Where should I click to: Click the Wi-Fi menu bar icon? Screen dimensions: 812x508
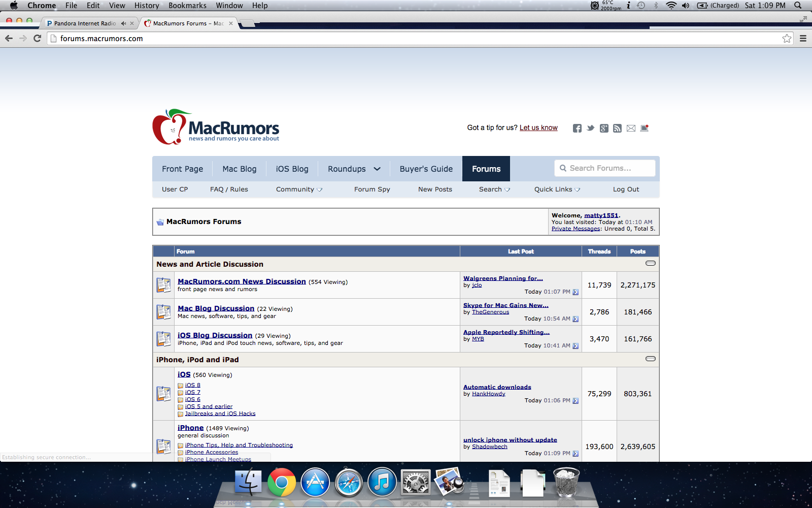[671, 6]
